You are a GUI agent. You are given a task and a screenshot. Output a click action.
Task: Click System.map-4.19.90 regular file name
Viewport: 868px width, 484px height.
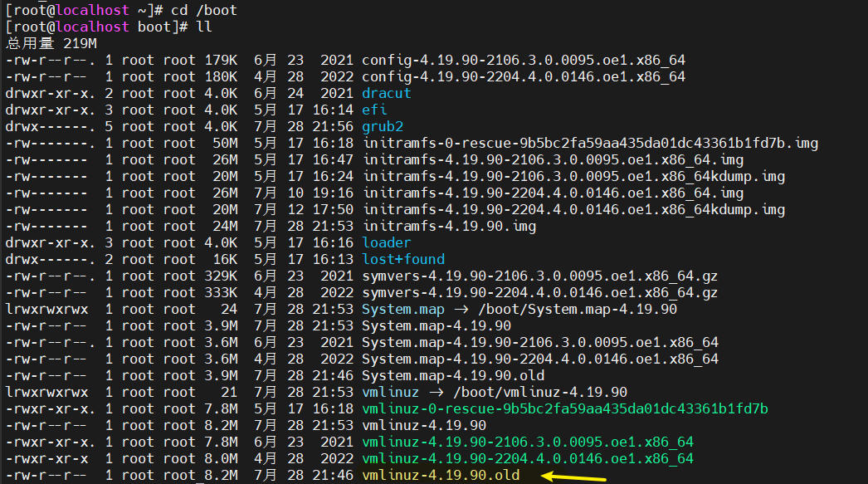point(436,326)
